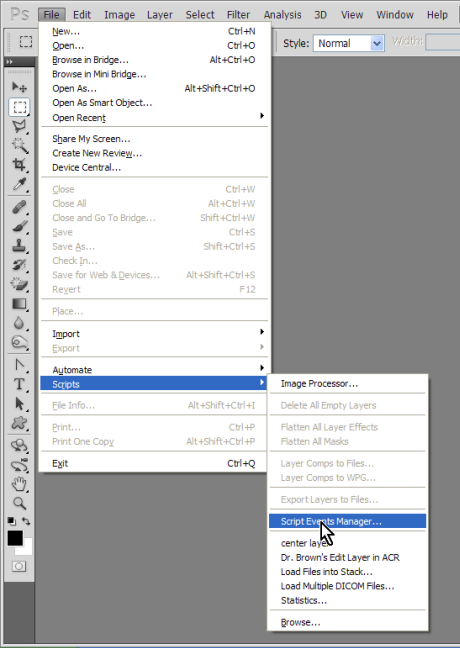Select the Zoom tool
Viewport: 460px width, 648px height.
point(19,503)
